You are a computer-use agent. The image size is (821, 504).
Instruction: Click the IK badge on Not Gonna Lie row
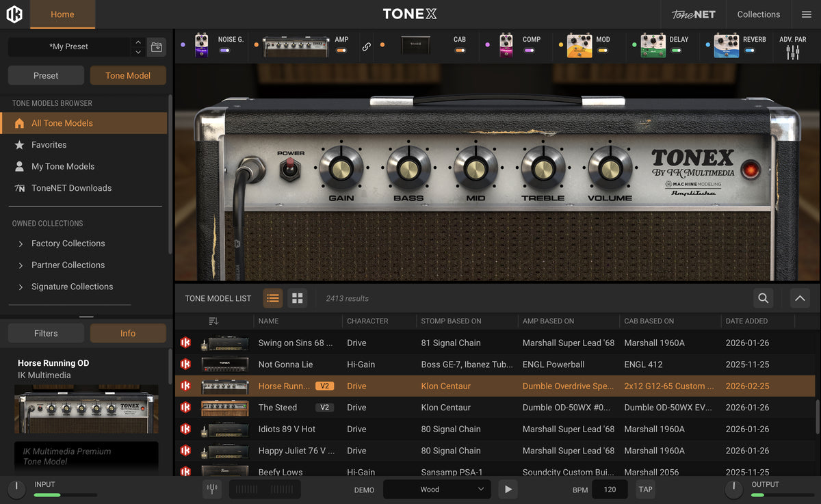185,364
